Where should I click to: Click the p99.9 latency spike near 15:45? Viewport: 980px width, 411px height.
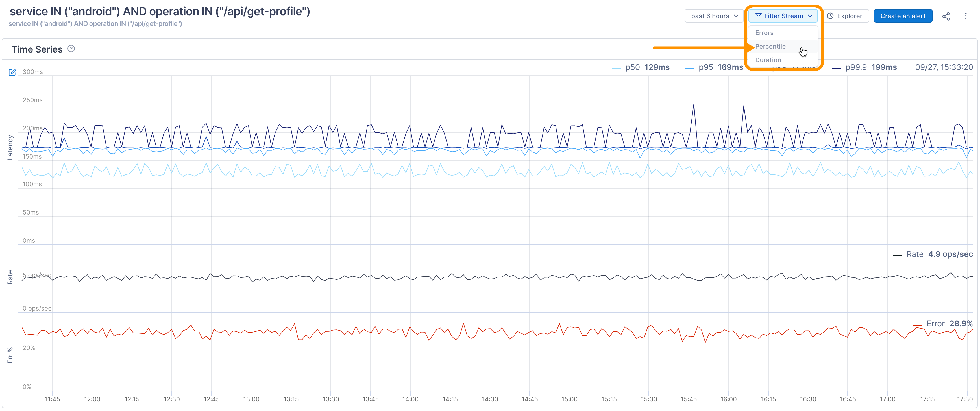click(694, 104)
